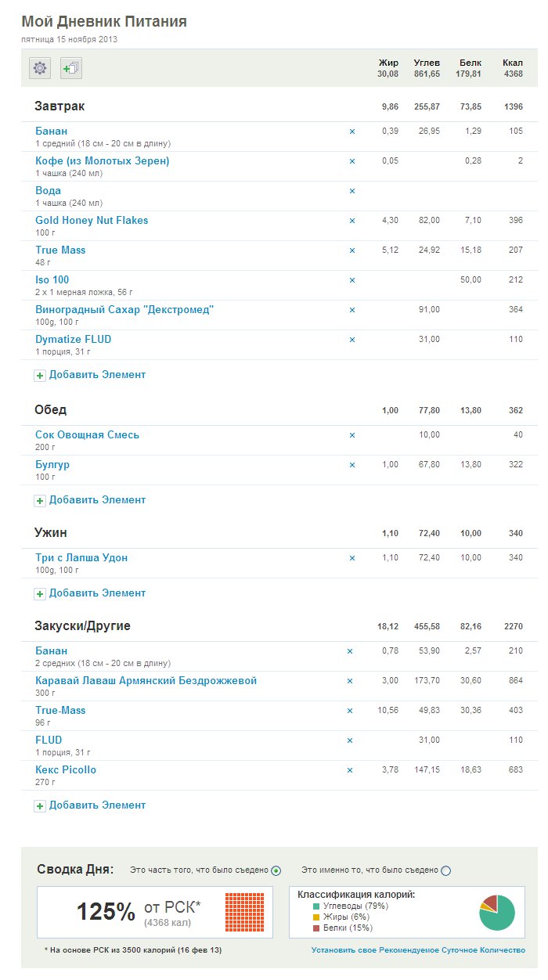Open the gear settings icon
548x980 pixels.
click(x=40, y=68)
